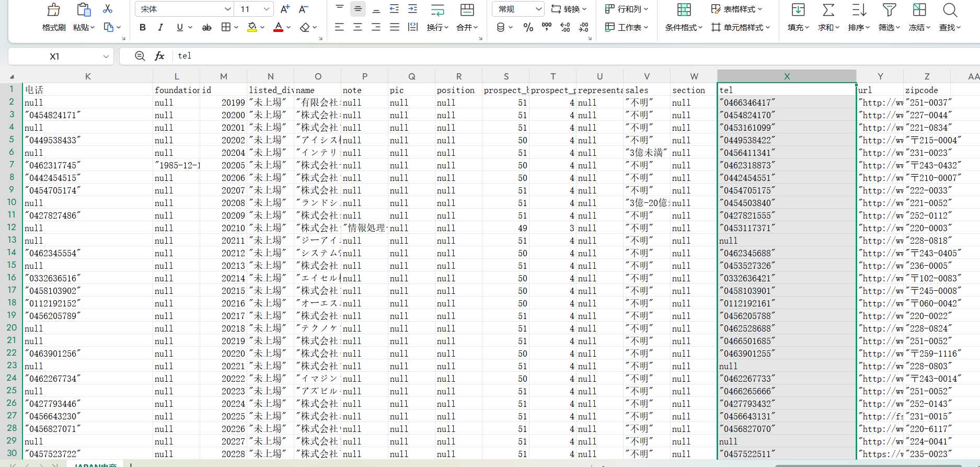The height and width of the screenshot is (467, 980).
Task: Toggle Bold formatting
Action: tap(143, 27)
